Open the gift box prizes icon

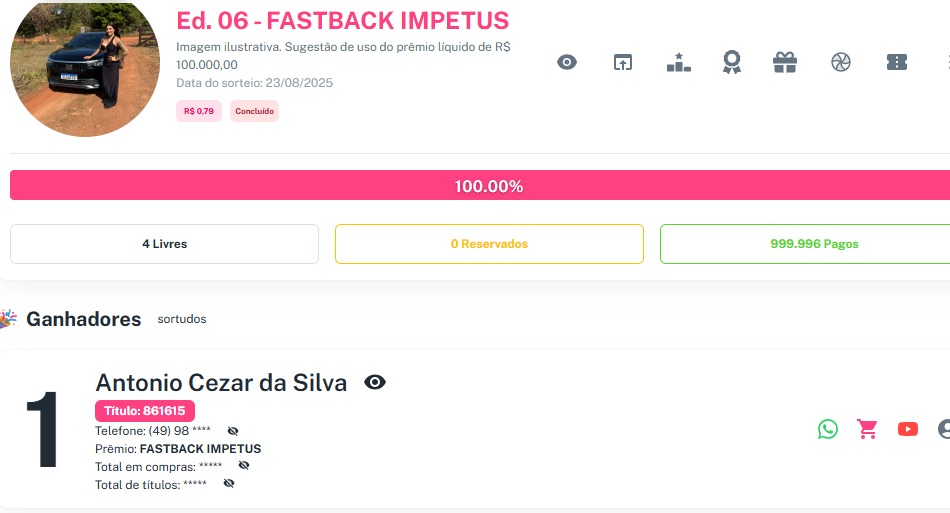tap(785, 63)
